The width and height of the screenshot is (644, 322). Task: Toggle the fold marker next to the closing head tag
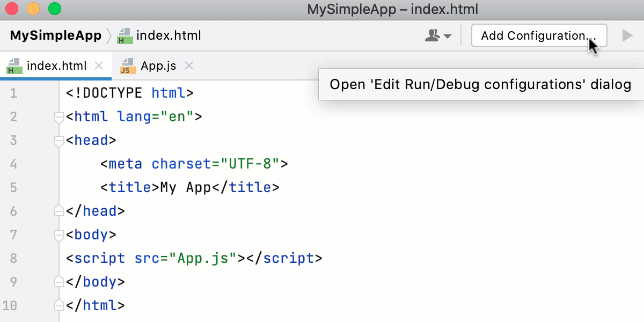click(58, 210)
